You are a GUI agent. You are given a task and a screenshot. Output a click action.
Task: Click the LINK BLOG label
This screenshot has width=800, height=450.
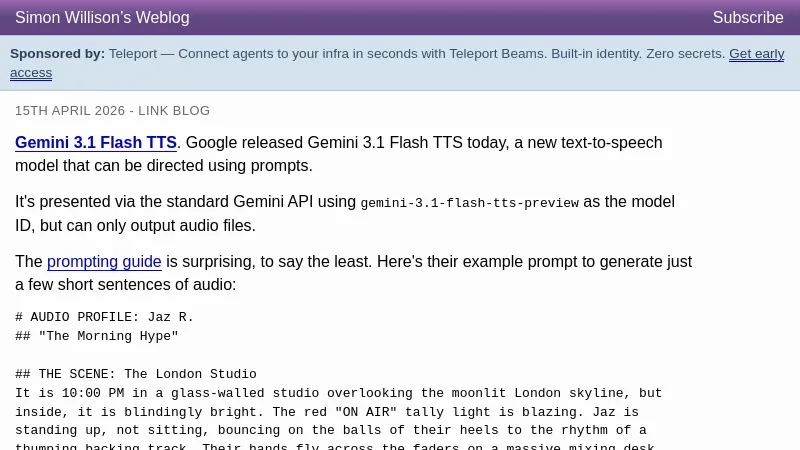(x=174, y=111)
